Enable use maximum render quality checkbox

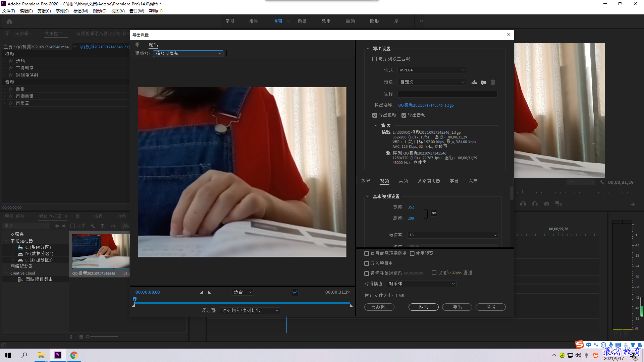(367, 253)
